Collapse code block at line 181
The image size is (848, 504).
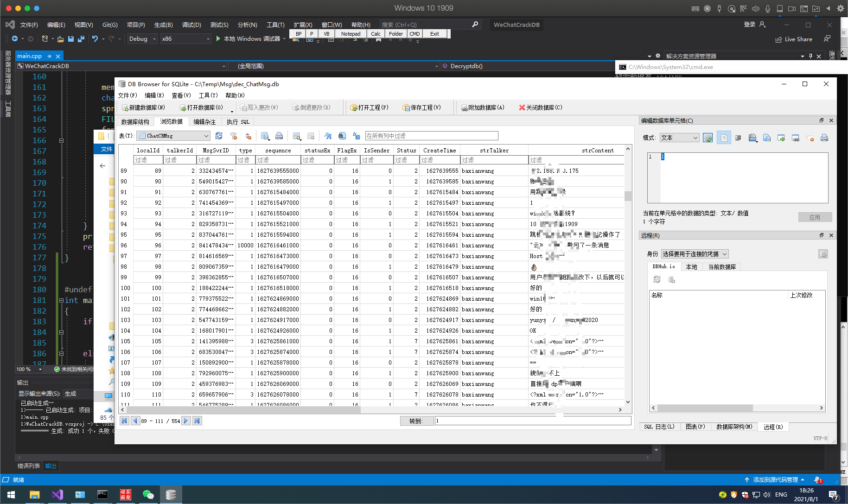click(x=61, y=300)
